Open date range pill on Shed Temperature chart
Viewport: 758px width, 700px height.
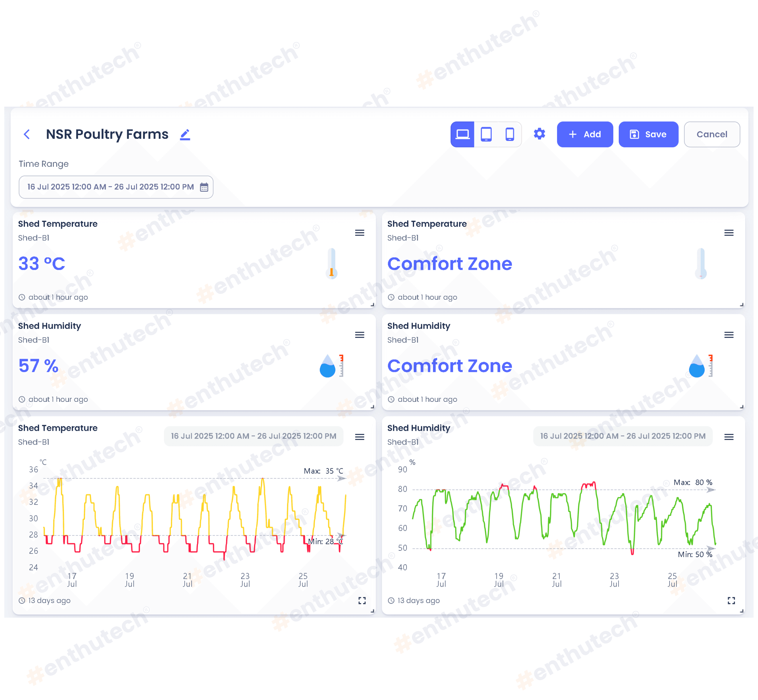tap(254, 436)
